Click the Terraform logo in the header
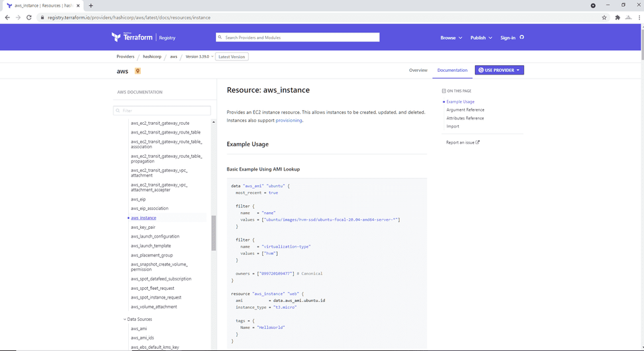This screenshot has width=644, height=351. [133, 38]
